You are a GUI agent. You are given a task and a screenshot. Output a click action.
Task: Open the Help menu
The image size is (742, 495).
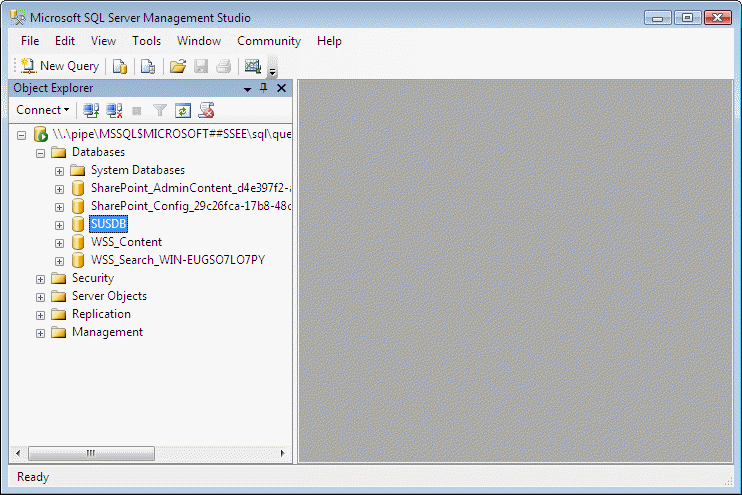[329, 41]
